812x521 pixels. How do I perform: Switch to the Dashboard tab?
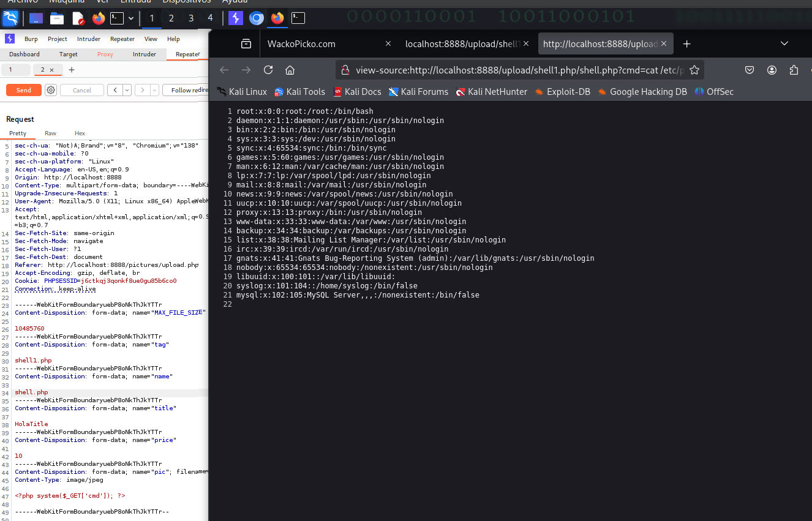(24, 54)
